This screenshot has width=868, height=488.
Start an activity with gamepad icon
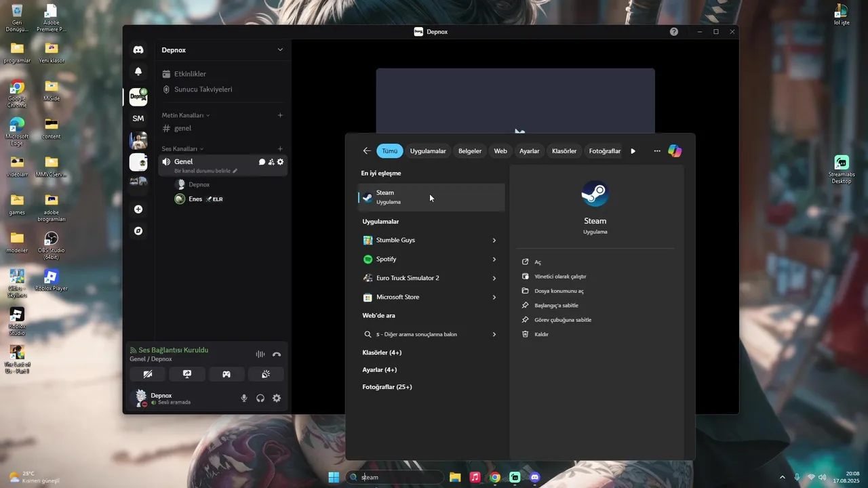click(x=226, y=374)
